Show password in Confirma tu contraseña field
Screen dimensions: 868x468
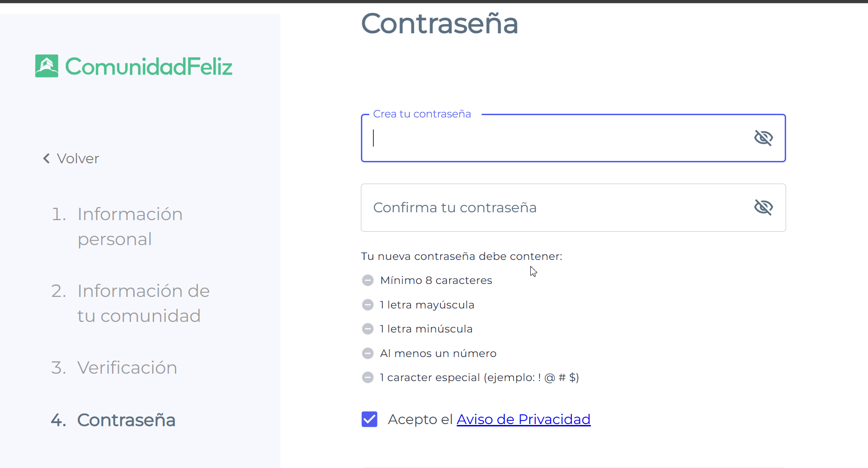763,207
